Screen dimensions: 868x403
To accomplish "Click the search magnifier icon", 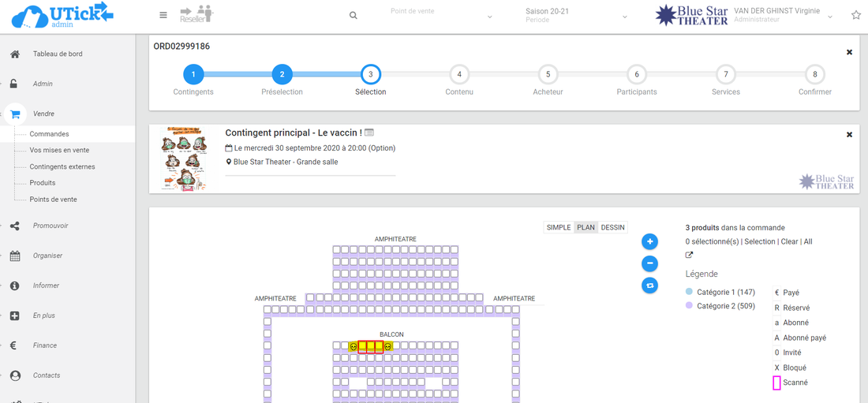I will pyautogui.click(x=354, y=16).
